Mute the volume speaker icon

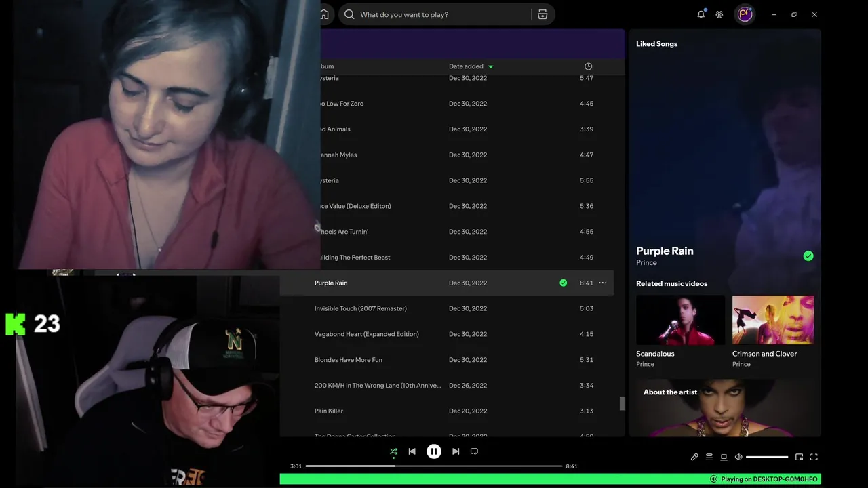pyautogui.click(x=738, y=457)
